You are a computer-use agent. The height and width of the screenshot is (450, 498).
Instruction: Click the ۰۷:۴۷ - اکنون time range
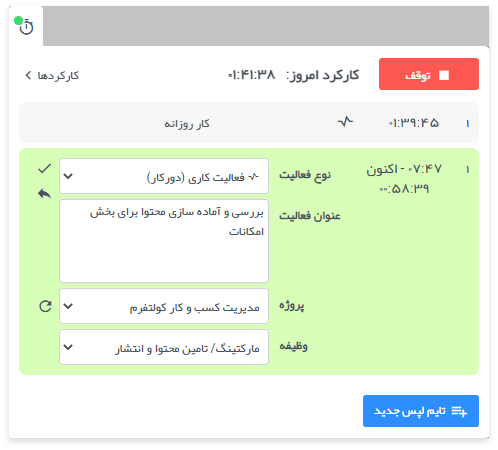404,169
